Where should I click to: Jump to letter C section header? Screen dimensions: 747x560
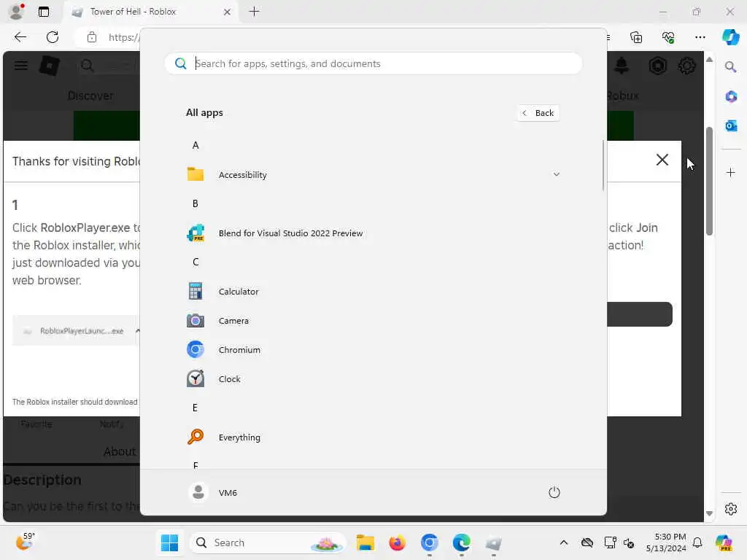coord(196,262)
